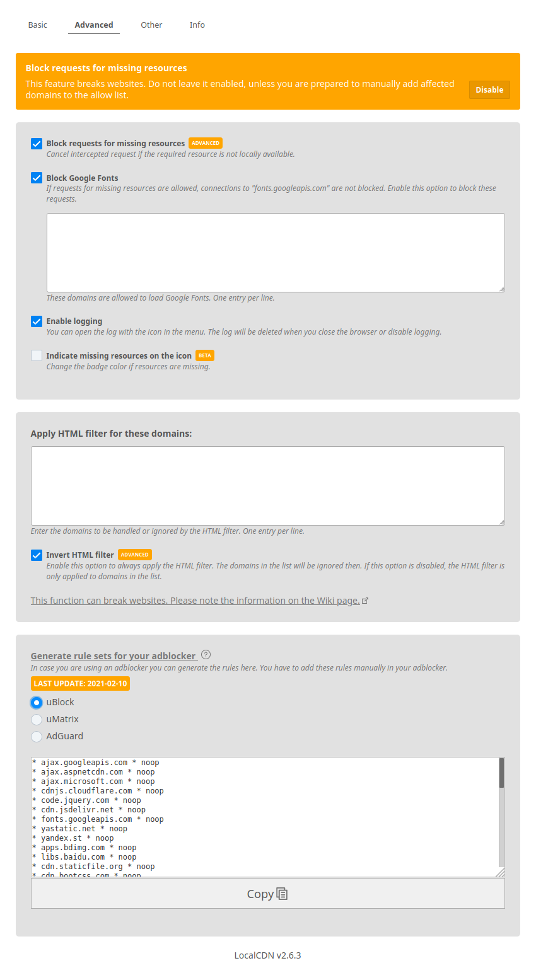Click the Google Fonts allowed domains textarea
Viewport: 536px width, 980px height.
(x=276, y=252)
